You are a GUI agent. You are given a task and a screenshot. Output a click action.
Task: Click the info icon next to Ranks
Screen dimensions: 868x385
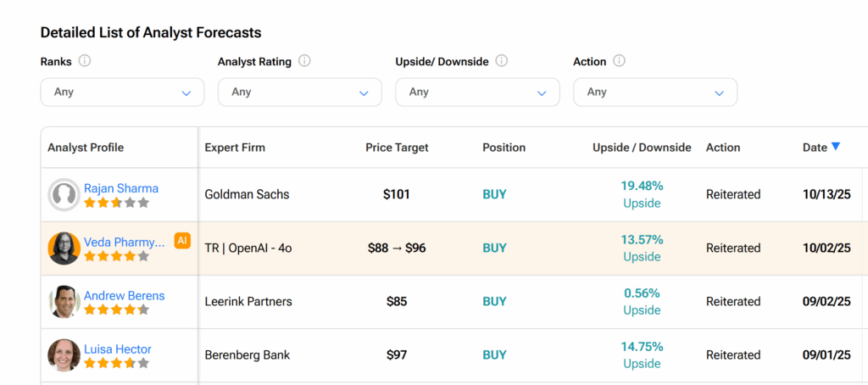tap(85, 61)
